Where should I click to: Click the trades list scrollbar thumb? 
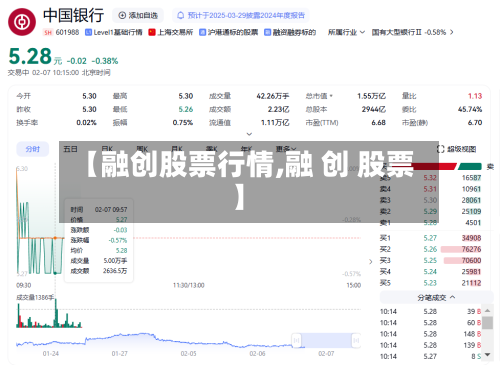coord(488,323)
